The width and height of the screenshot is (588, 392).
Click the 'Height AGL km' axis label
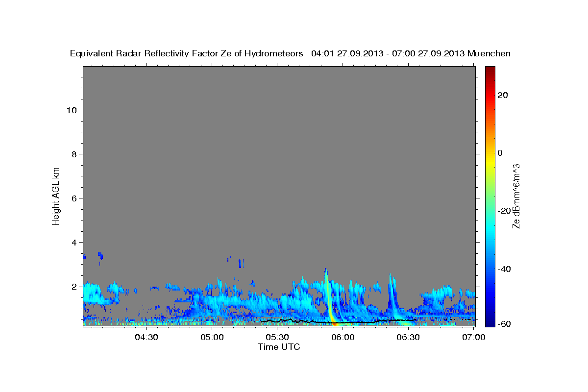coord(56,196)
